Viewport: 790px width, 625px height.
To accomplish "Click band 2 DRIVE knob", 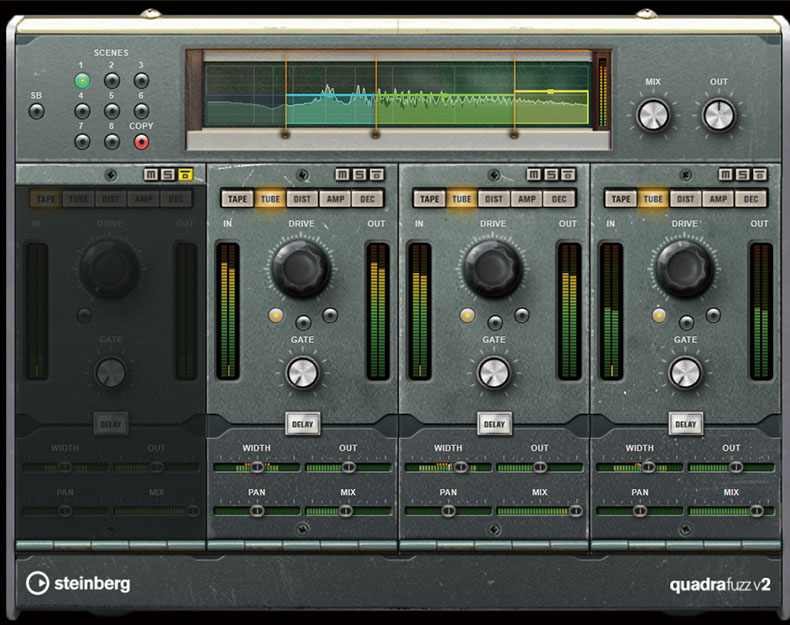I will [x=301, y=268].
